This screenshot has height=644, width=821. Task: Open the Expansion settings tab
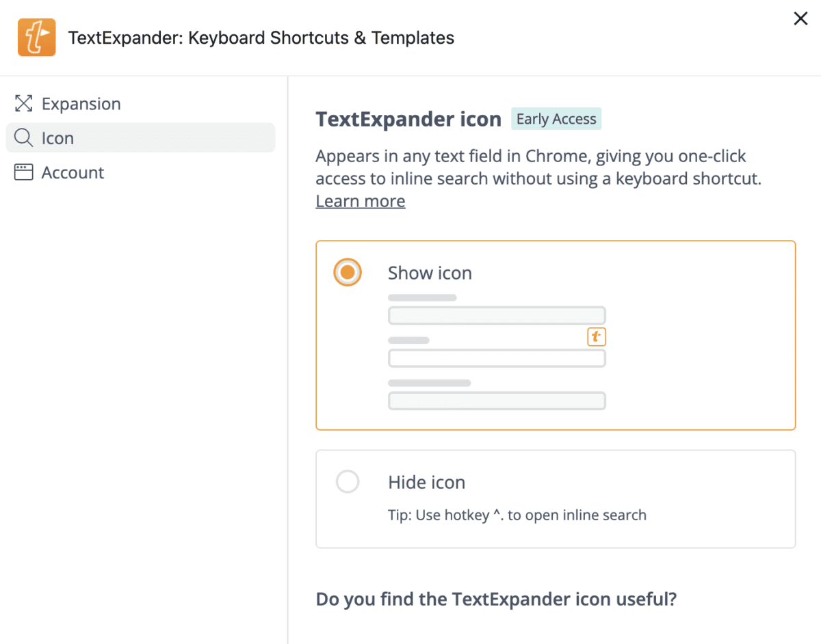point(81,104)
